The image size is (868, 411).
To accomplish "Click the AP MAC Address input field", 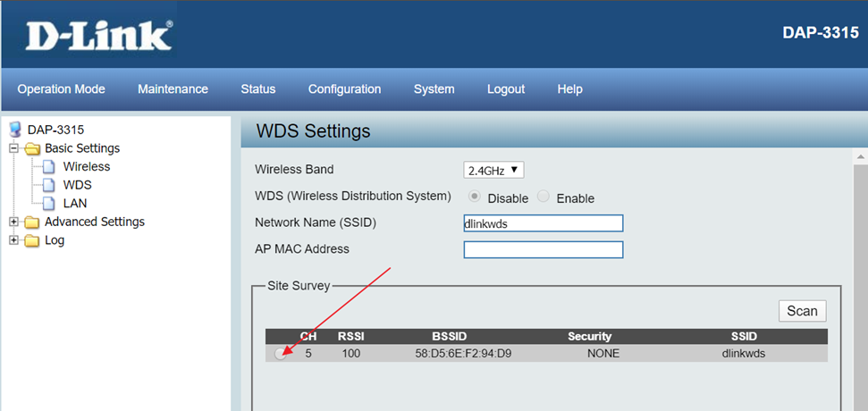I will coord(543,250).
